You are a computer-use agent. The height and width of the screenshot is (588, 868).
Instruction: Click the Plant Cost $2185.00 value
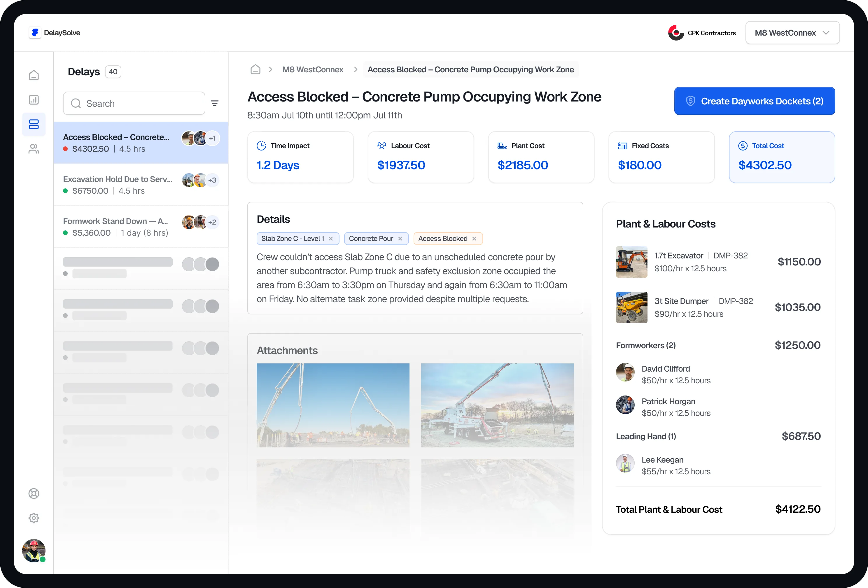click(x=522, y=165)
